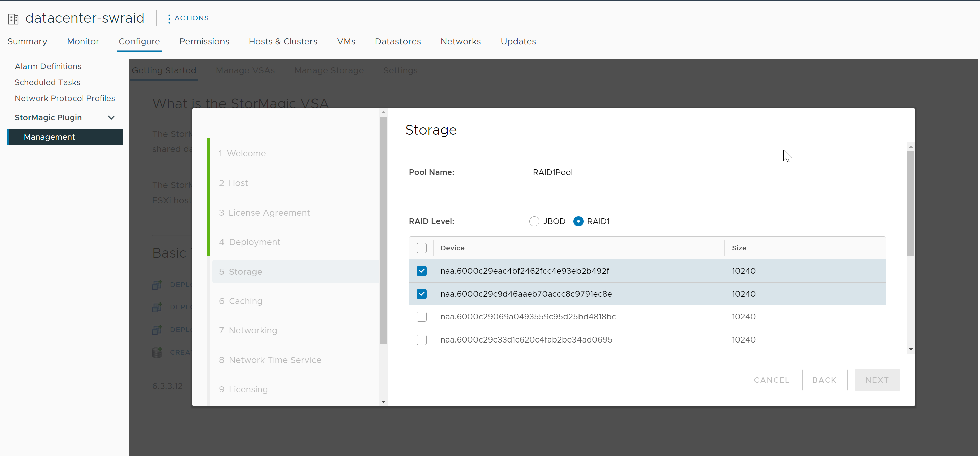This screenshot has width=980, height=456.
Task: Open Network Protocol Profiles
Action: pos(65,98)
